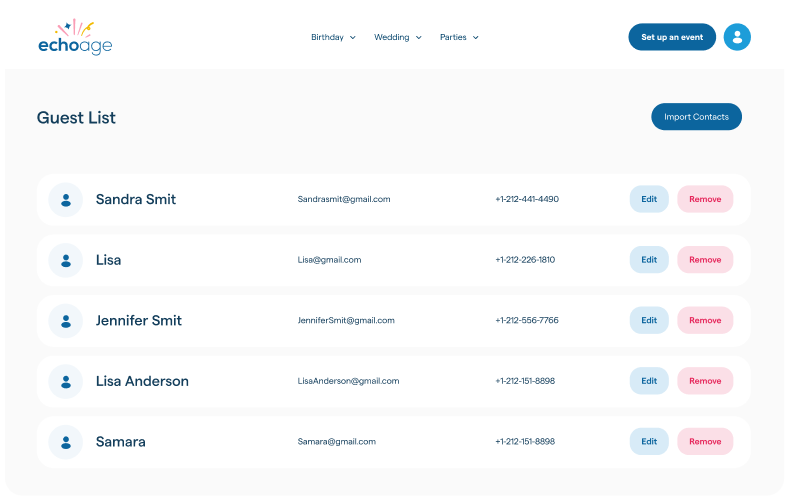
Task: Expand the Parties dropdown chevron
Action: pos(476,38)
